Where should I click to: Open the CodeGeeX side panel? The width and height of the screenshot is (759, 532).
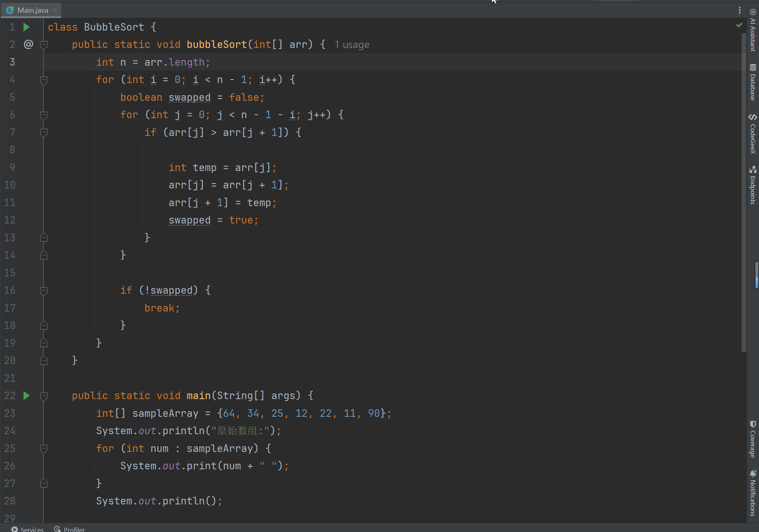[x=753, y=134]
